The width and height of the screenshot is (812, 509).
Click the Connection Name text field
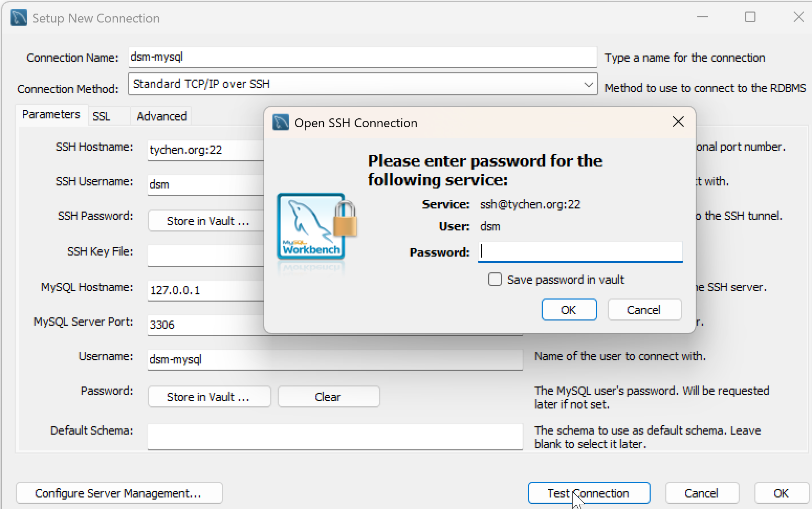tap(362, 57)
